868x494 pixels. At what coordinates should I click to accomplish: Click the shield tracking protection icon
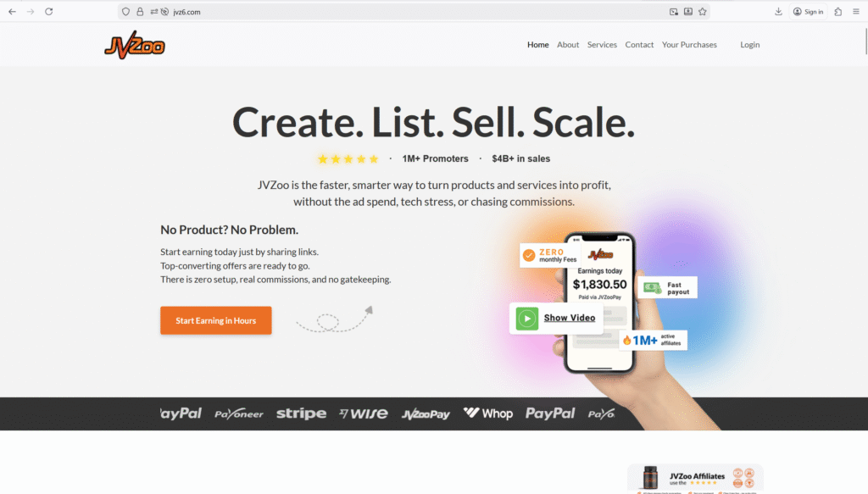click(125, 12)
